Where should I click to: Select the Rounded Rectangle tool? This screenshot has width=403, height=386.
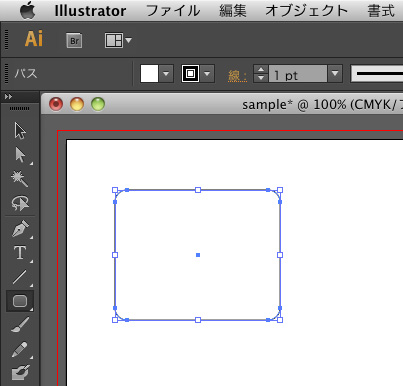pyautogui.click(x=20, y=301)
